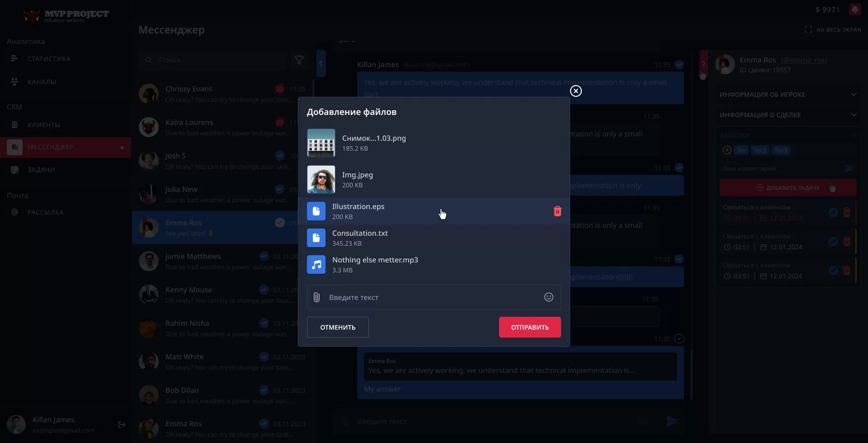868x443 pixels.
Task: Edit the first 'Связаться с клиентом' task with pencil icon
Action: click(833, 212)
